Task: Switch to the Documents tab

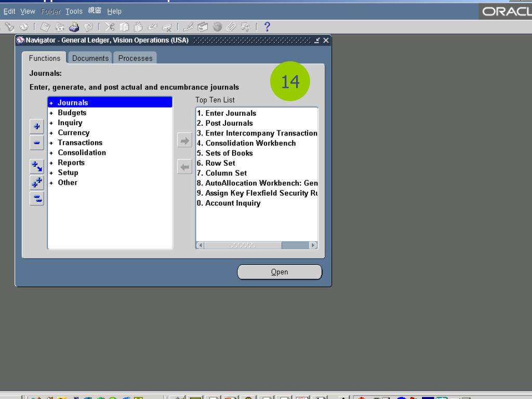Action: (90, 58)
